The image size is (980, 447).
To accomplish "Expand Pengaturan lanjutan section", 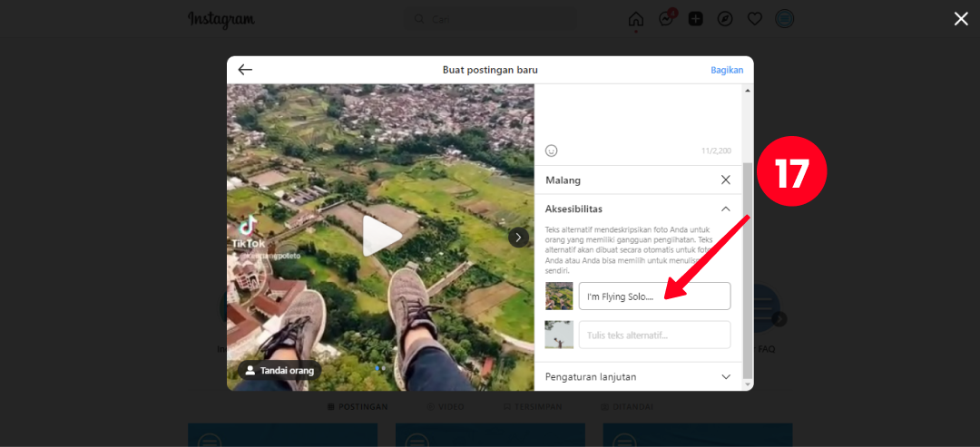I will tap(638, 376).
